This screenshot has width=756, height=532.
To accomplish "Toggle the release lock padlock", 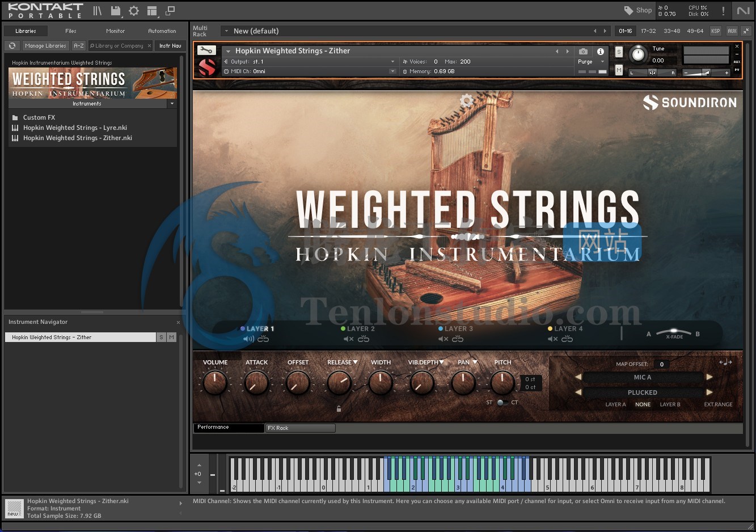I will (339, 408).
